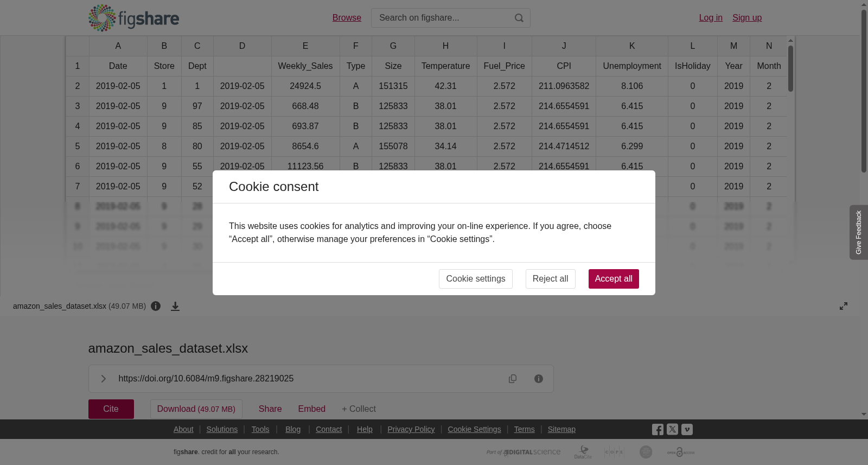
Task: Click the IsHoliday header cell
Action: [x=692, y=66]
